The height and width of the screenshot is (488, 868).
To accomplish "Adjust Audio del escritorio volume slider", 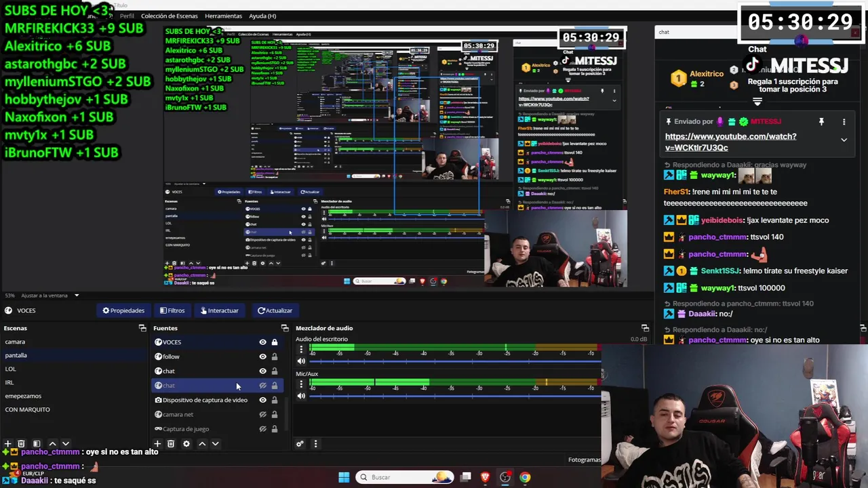I will [455, 361].
